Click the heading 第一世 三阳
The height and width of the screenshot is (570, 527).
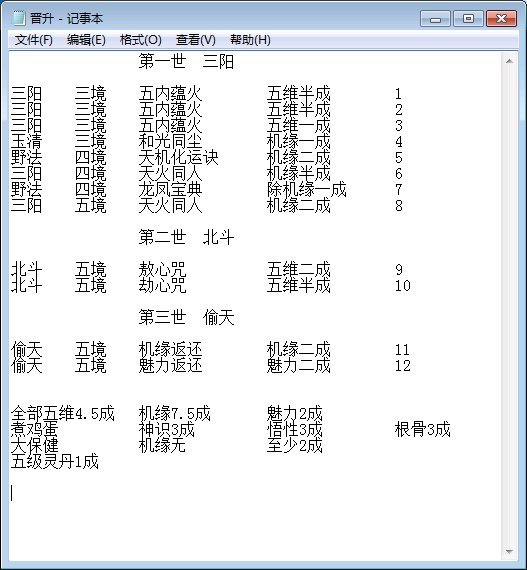[186, 61]
